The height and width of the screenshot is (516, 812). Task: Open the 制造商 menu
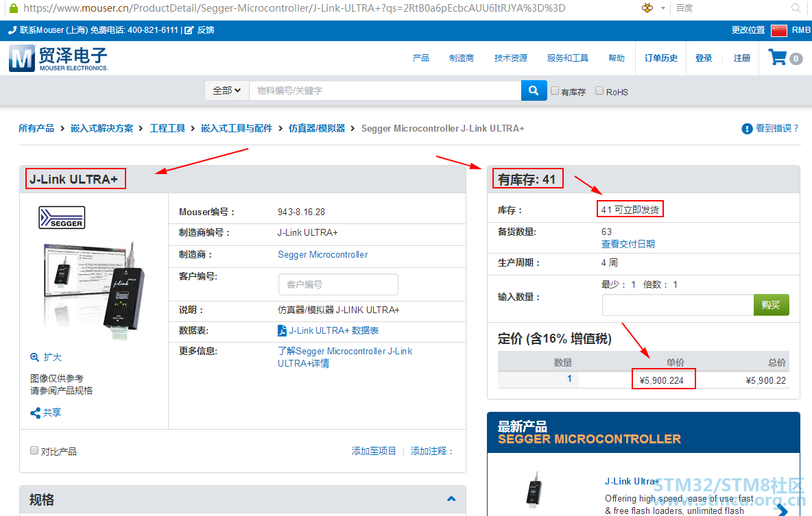(462, 58)
